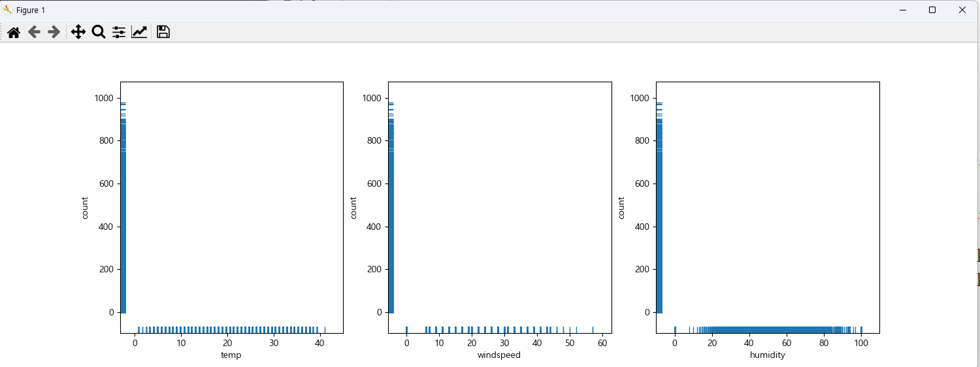
Task: Click the 1000 tick on the temp plot
Action: (105, 98)
